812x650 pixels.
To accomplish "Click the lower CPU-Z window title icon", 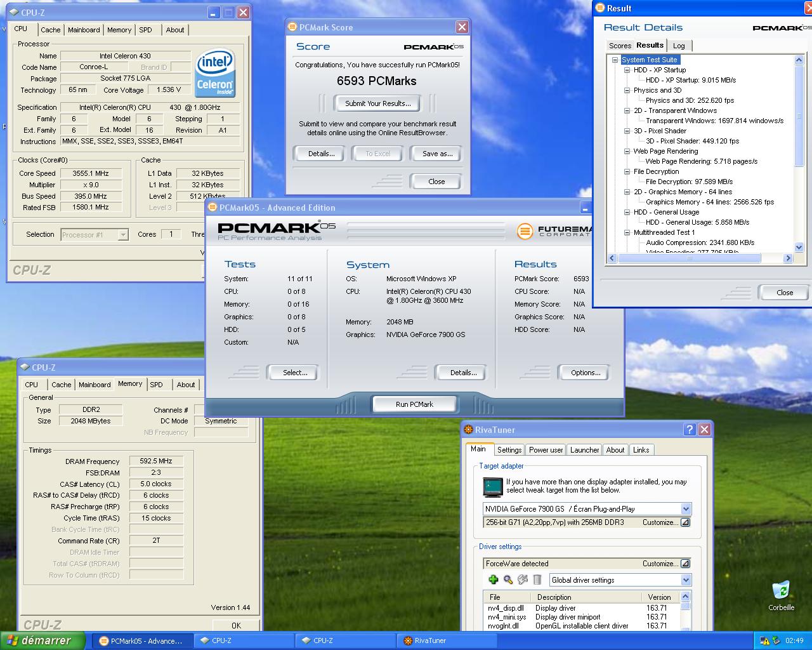I will (25, 367).
